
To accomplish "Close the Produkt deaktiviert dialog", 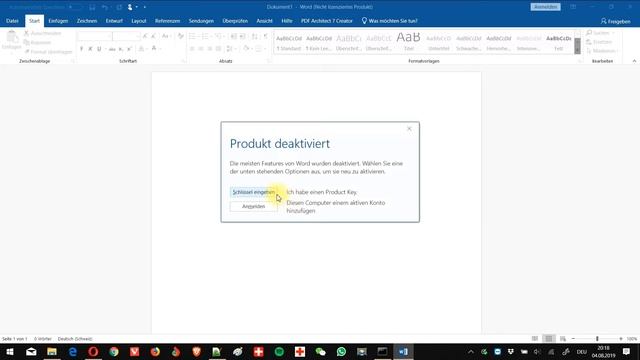I will point(409,129).
